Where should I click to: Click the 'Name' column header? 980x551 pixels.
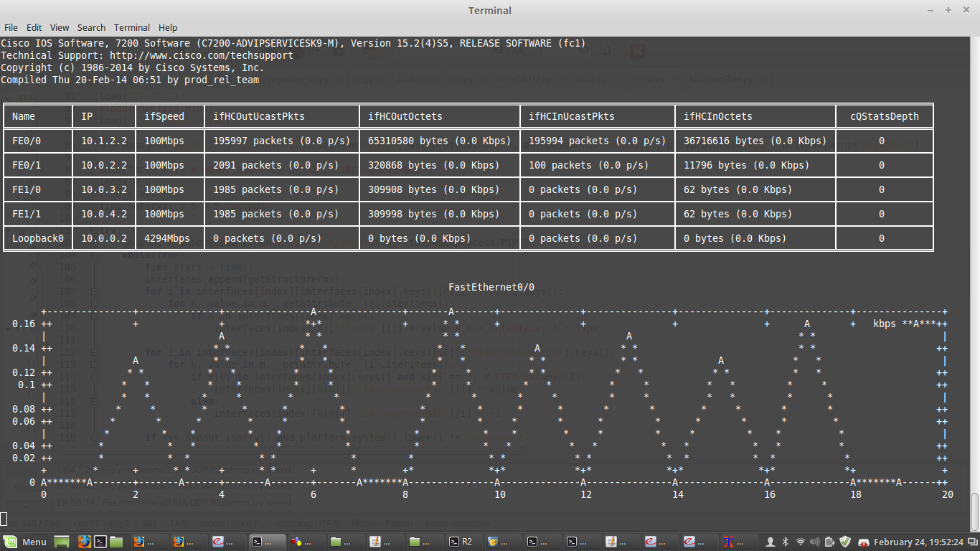click(24, 116)
